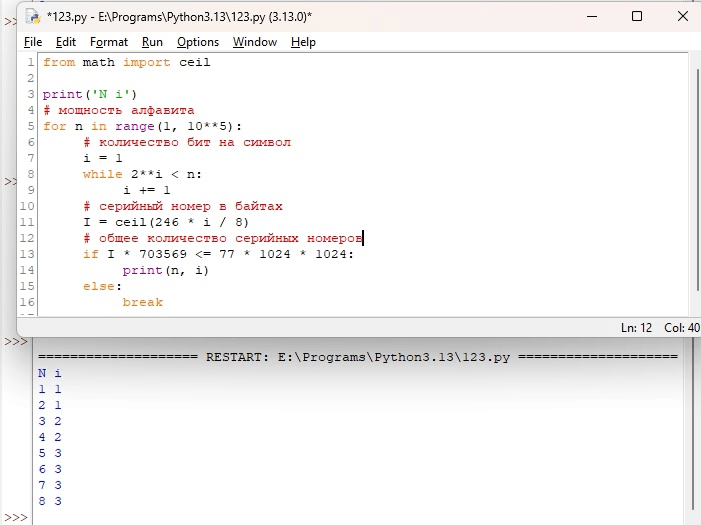
Task: Open the Format menu
Action: tap(109, 42)
